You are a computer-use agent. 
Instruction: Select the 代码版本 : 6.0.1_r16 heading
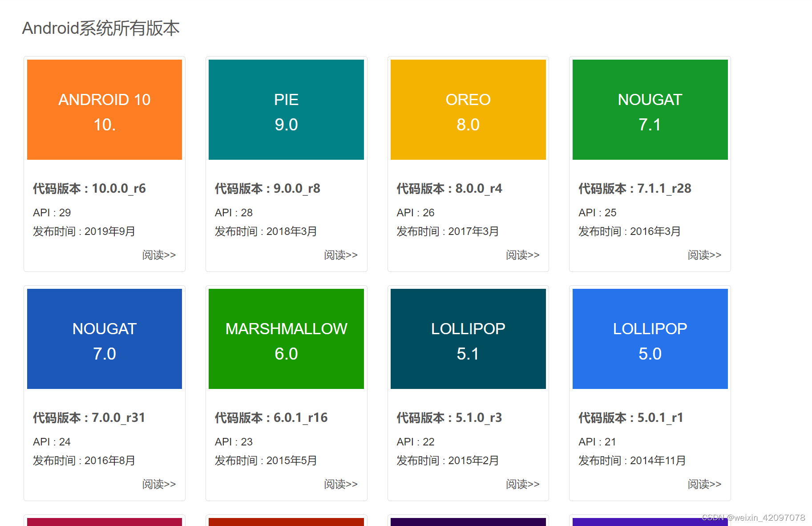coord(271,418)
